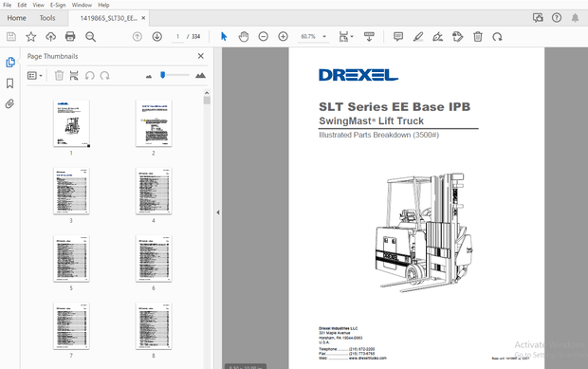Open the zoom level dropdown arrow
Viewport: 588px width, 369px height.
coord(324,36)
